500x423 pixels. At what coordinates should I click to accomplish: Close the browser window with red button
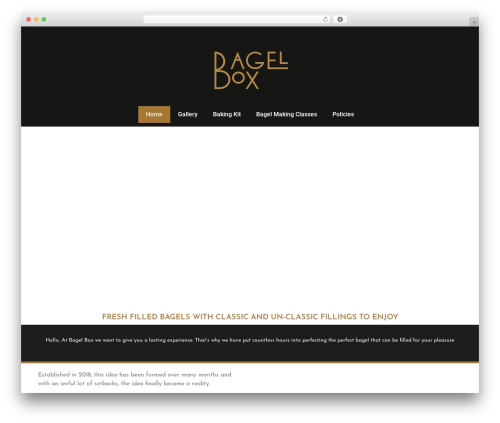coord(29,19)
